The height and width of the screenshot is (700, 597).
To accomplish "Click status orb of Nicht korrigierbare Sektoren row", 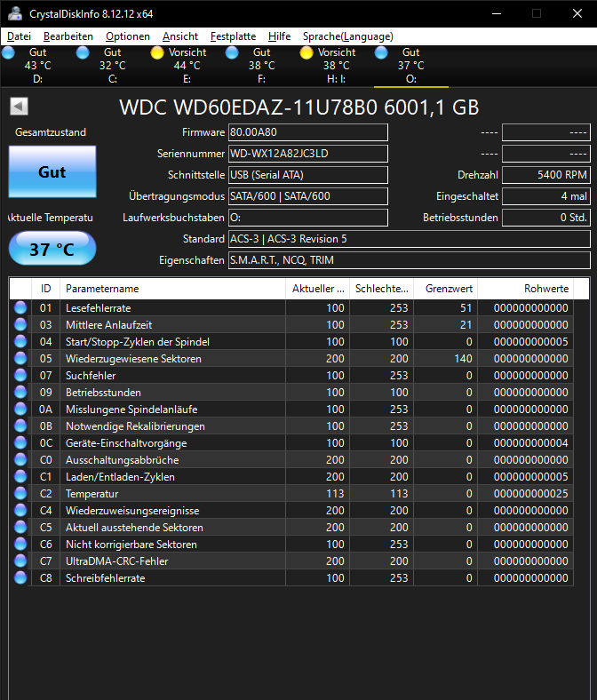I will click(x=20, y=545).
